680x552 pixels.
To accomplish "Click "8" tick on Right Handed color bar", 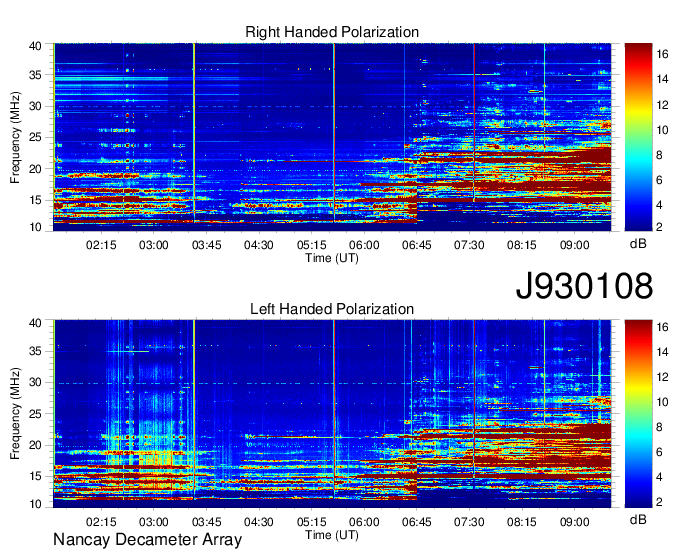I will [x=659, y=155].
